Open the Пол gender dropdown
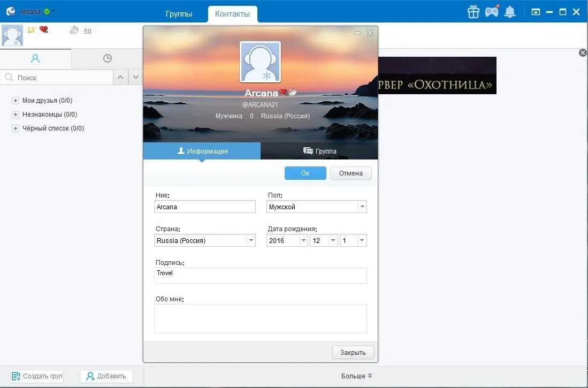588x388 pixels. [317, 207]
